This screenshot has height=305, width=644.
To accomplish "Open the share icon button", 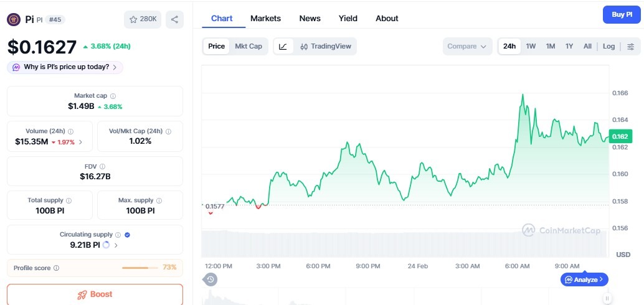I will click(174, 19).
